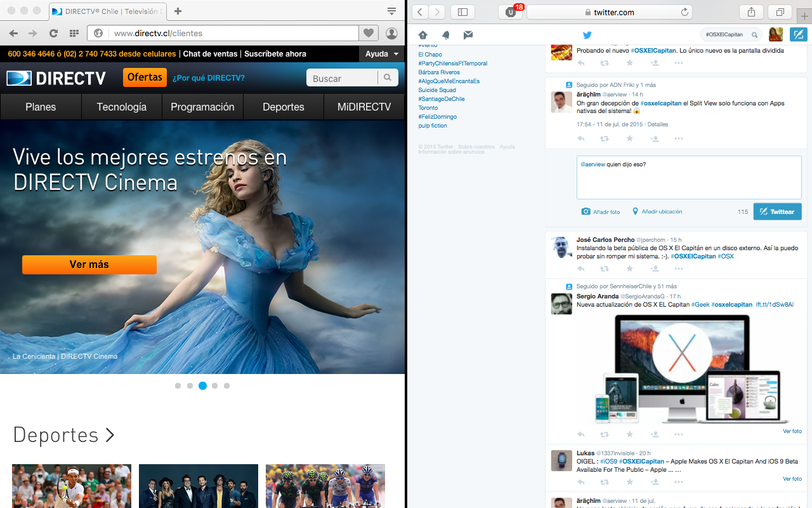Screen dimensions: 812x508
Task: Click Ver más banner button
Action: click(89, 265)
